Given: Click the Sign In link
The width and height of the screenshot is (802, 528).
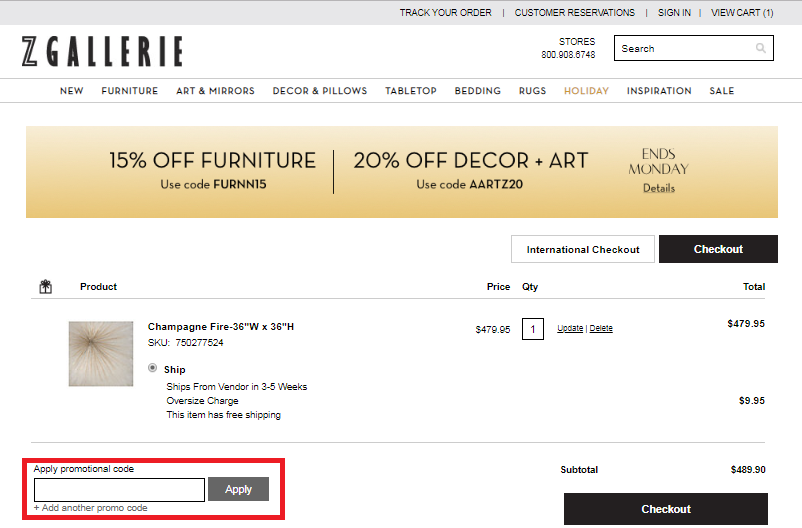Looking at the screenshot, I should coord(674,12).
